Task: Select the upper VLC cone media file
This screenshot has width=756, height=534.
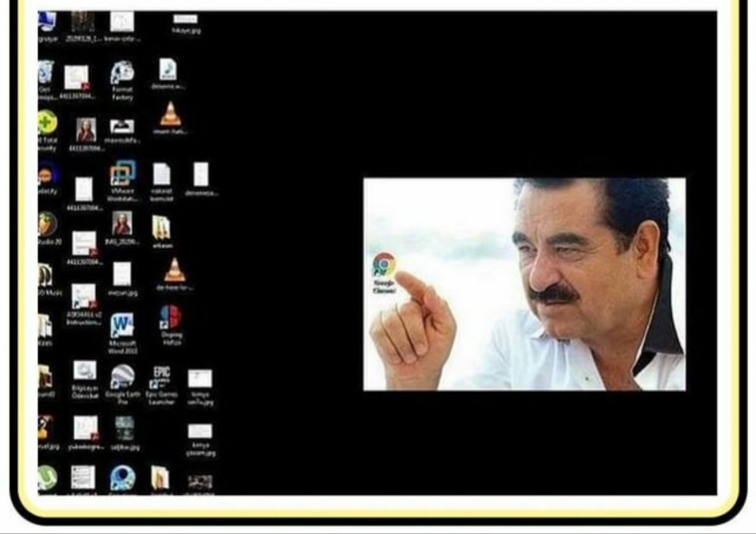Action: 170,115
